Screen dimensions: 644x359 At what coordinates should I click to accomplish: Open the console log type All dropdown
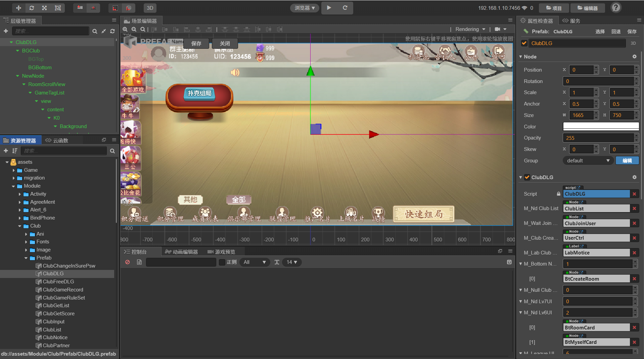tap(255, 262)
